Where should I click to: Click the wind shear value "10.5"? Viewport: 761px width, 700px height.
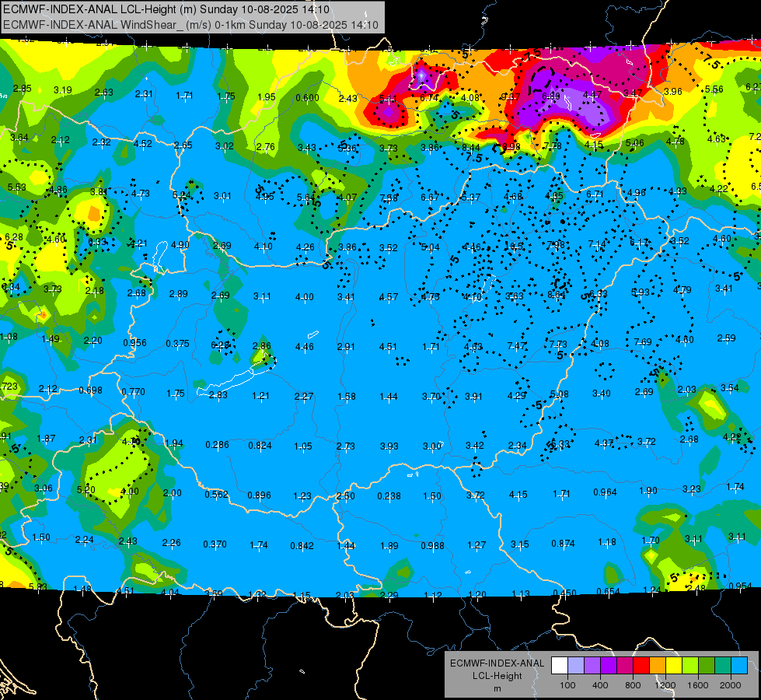[x=514, y=246]
